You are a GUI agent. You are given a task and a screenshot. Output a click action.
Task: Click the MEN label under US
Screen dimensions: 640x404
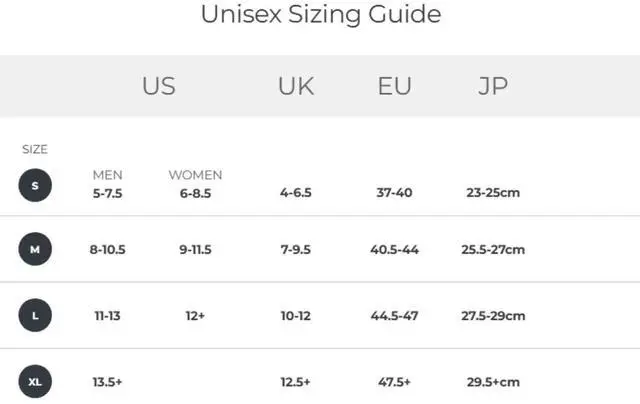coord(107,175)
